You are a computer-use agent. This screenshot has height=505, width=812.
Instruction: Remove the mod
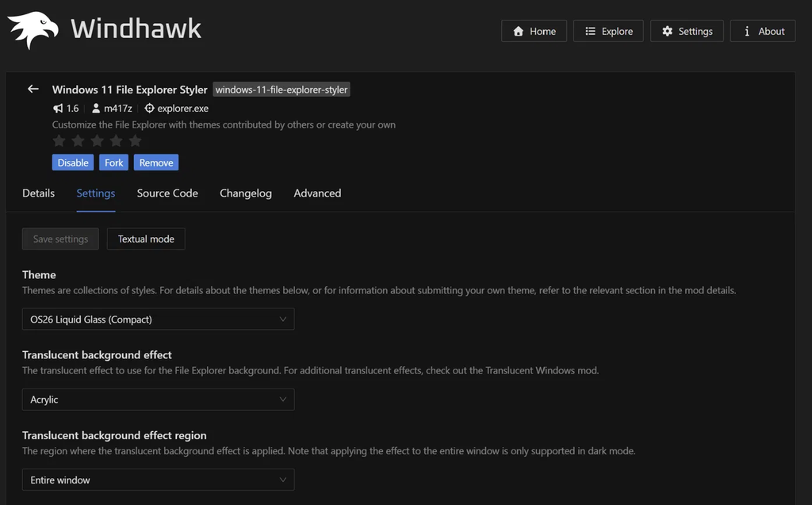click(156, 163)
